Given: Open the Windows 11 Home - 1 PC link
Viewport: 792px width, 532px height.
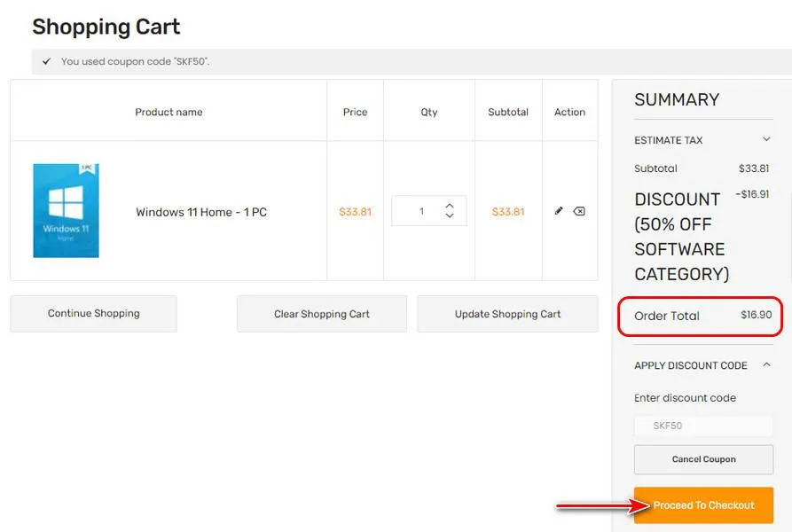Looking at the screenshot, I should [201, 212].
